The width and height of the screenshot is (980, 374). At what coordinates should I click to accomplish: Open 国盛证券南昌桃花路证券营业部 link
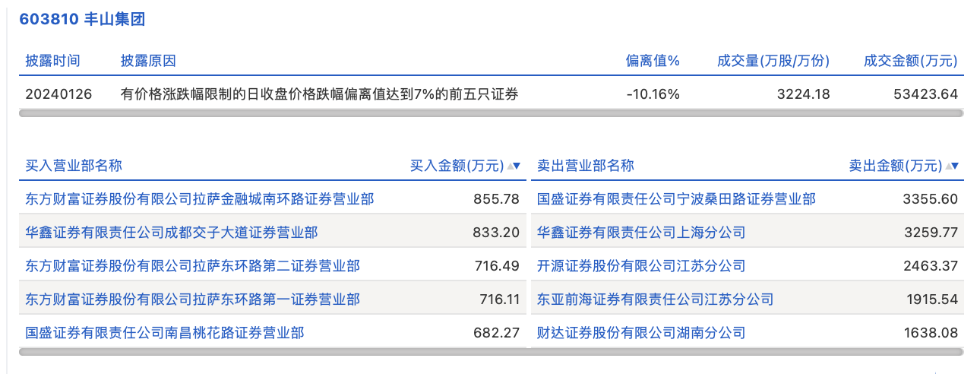tap(165, 333)
